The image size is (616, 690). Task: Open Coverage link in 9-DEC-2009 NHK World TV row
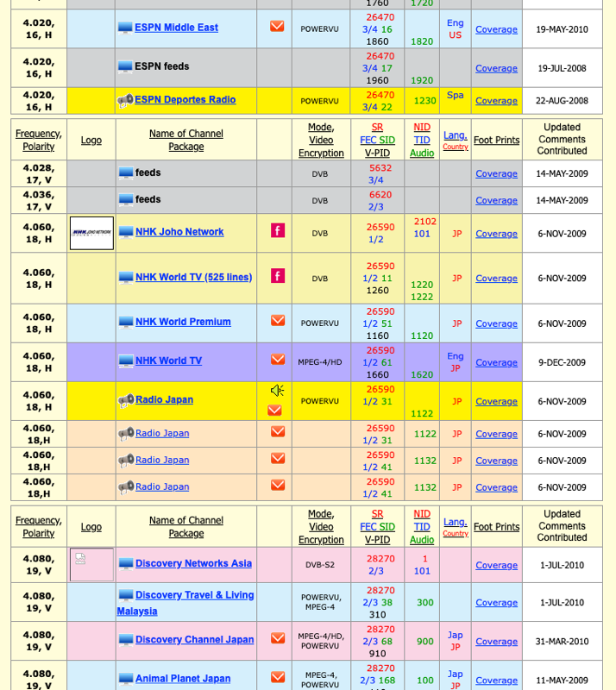496,362
